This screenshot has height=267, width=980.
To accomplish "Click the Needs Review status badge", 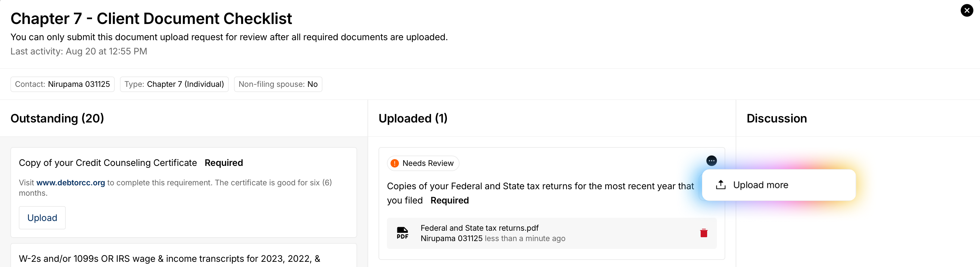I will coord(427,163).
